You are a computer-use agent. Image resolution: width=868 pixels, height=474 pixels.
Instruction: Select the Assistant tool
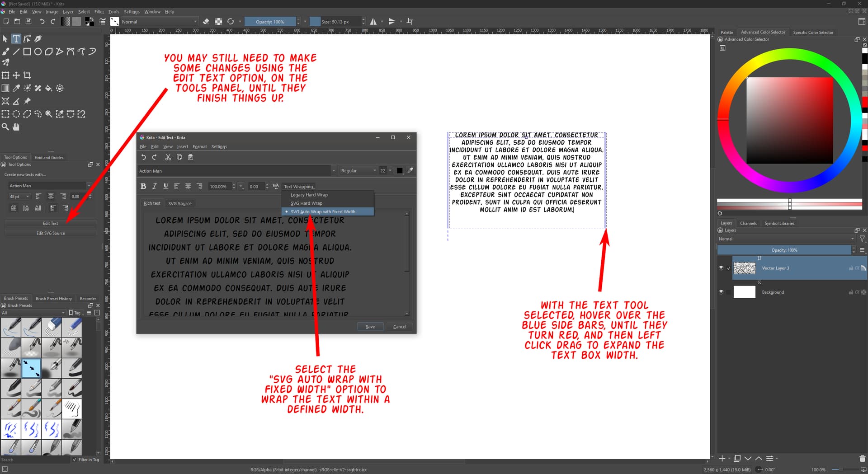[5, 101]
